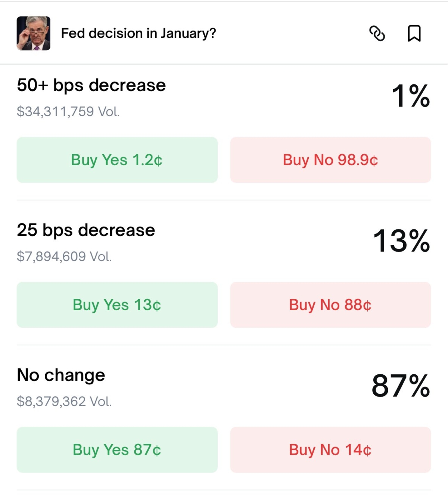Bookmark the Fed decision market
This screenshot has width=448, height=495.
point(414,33)
